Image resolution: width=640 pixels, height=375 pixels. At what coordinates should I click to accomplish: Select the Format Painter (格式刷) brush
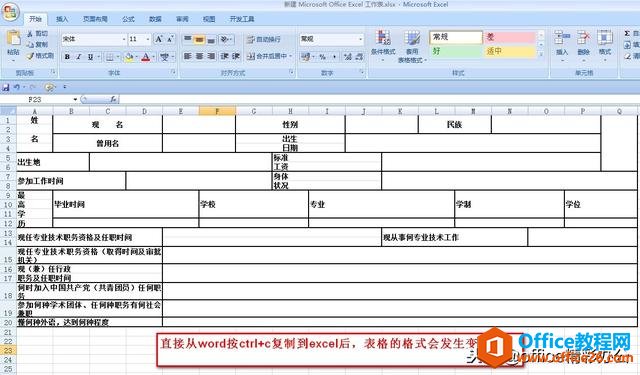[30, 56]
